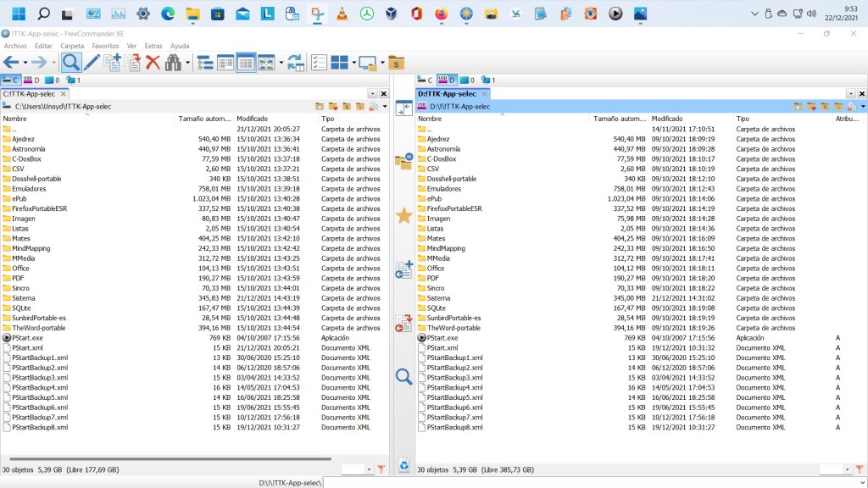This screenshot has width=868, height=488.
Task: Open left status bar filter combo box
Action: click(356, 469)
